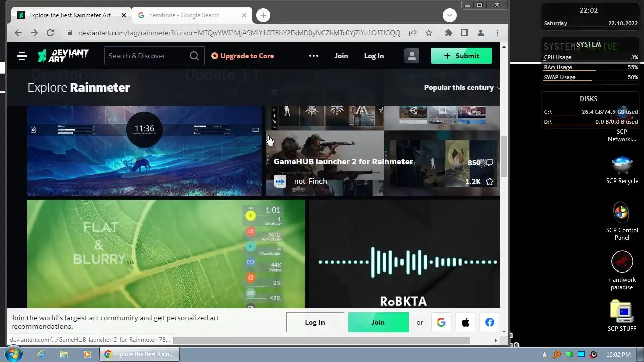Sign in with the Apple icon

click(x=465, y=322)
